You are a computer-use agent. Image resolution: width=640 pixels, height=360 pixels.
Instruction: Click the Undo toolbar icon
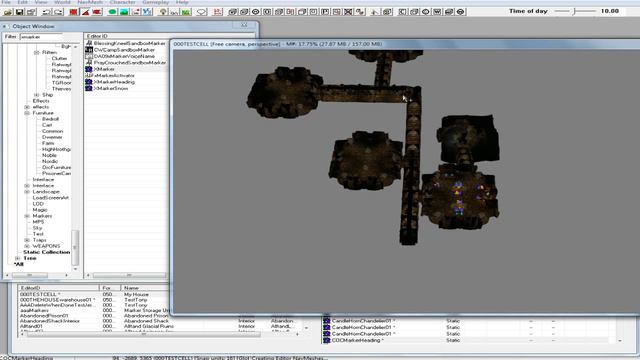point(46,12)
